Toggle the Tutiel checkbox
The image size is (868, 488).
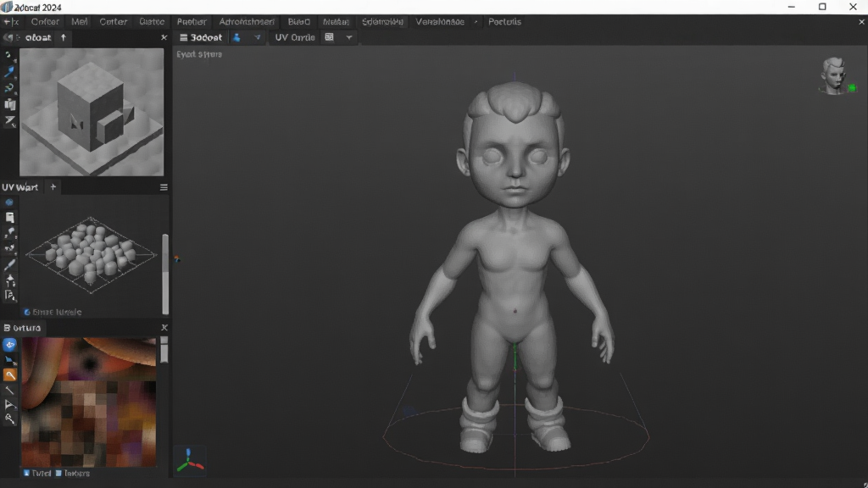26,474
